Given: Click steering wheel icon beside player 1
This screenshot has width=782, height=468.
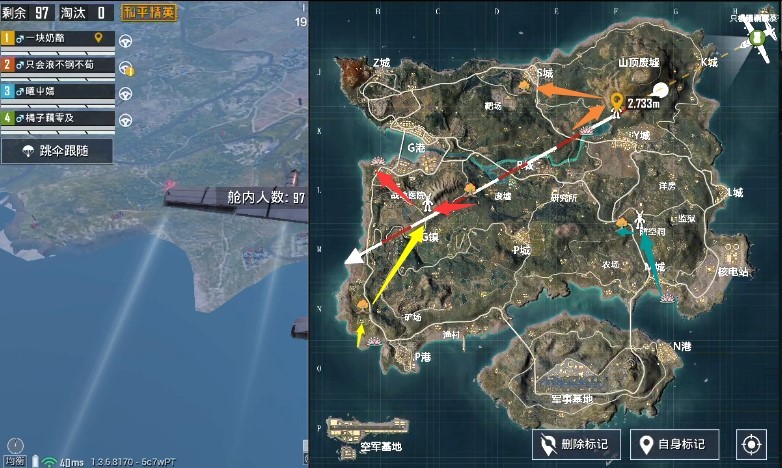Looking at the screenshot, I should click(x=125, y=41).
